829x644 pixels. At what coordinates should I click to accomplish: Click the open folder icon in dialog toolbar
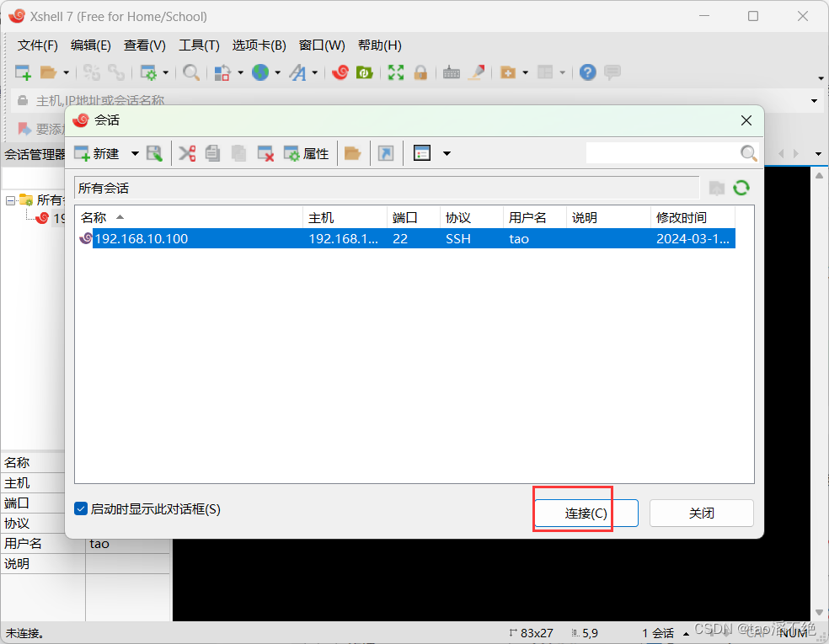[353, 154]
